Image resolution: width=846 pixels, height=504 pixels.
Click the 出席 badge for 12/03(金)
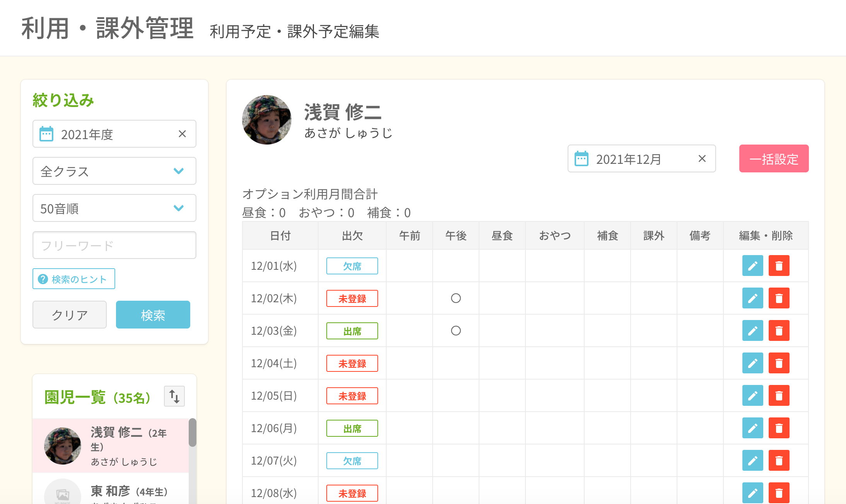click(x=352, y=331)
